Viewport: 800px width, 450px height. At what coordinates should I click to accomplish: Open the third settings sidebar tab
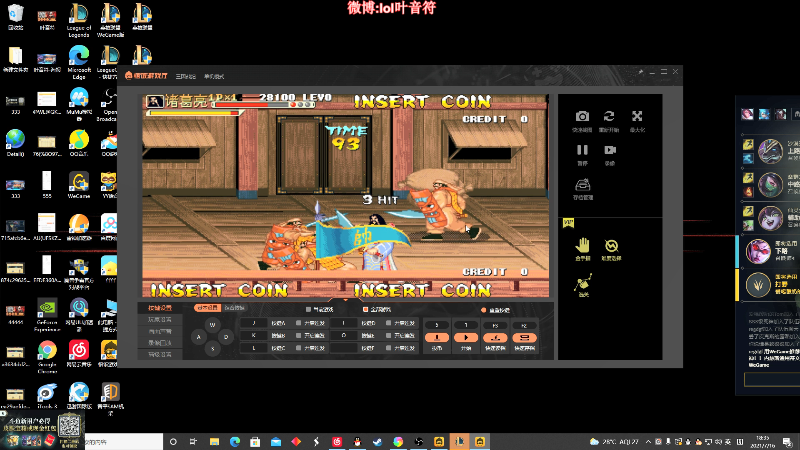click(x=160, y=331)
